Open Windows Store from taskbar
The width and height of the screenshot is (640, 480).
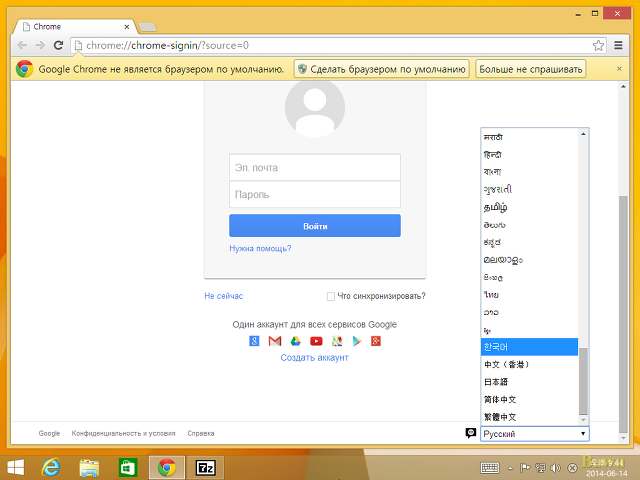(127, 468)
